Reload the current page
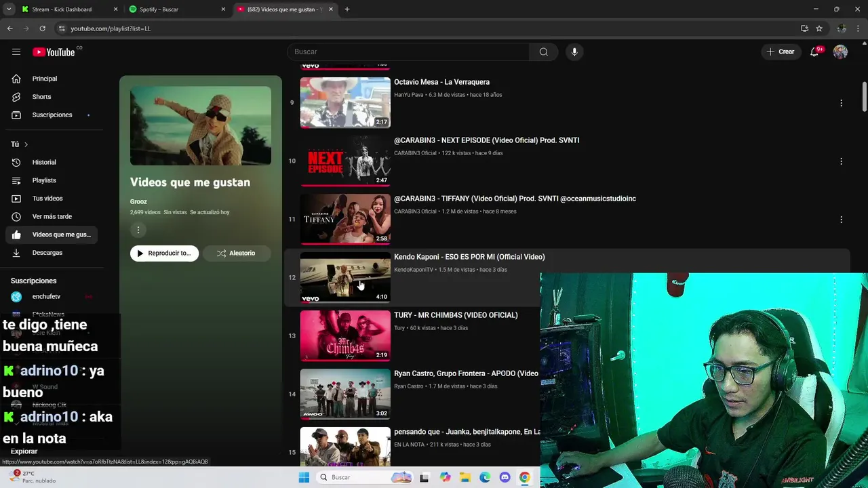This screenshot has width=868, height=488. (x=42, y=28)
